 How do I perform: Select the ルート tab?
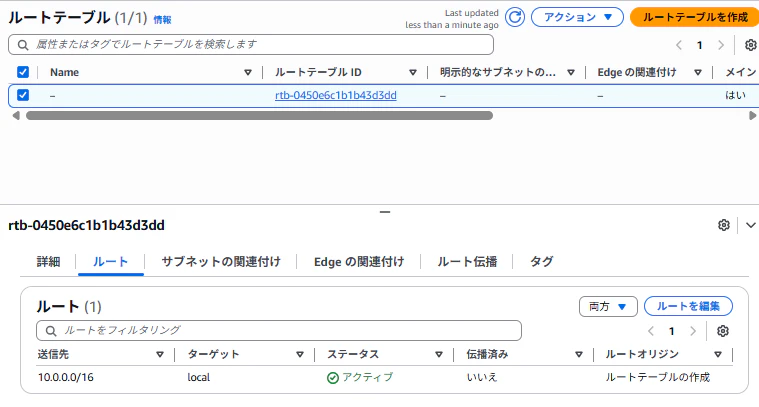110,262
